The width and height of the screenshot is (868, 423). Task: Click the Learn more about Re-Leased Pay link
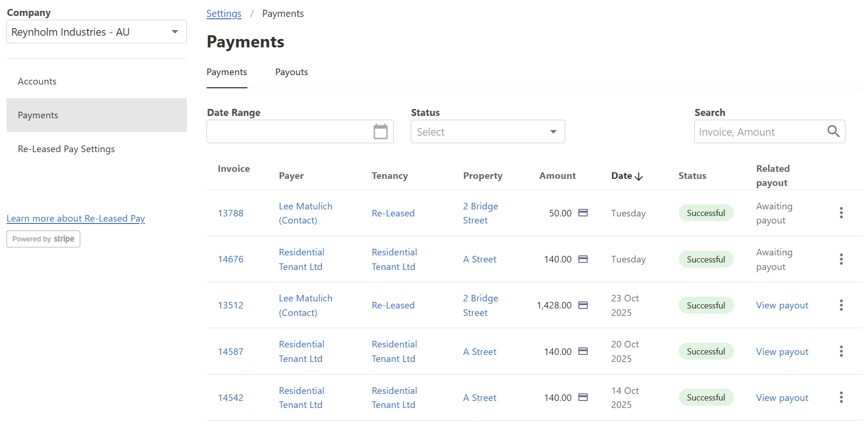[76, 218]
